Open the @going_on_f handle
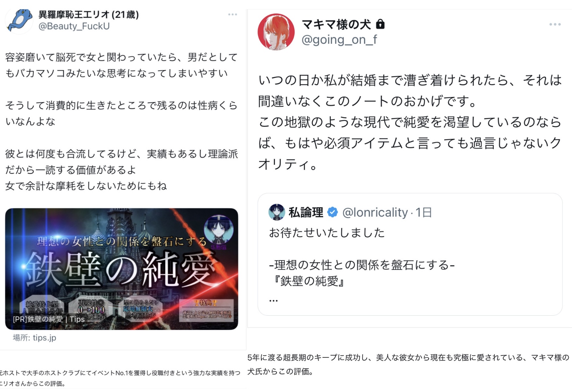 point(339,39)
